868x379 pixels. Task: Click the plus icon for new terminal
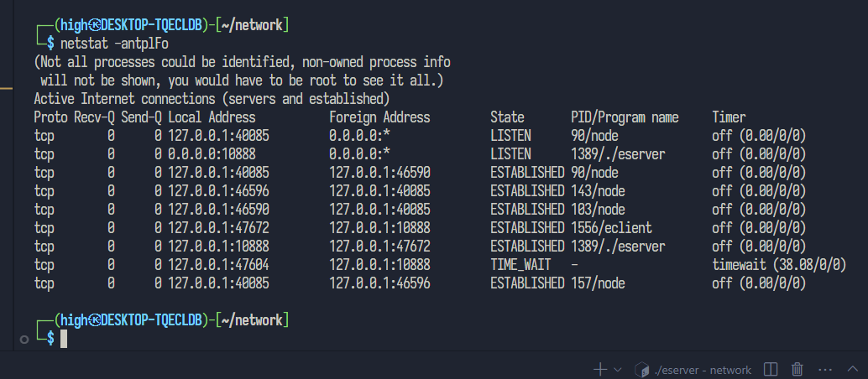[600, 369]
